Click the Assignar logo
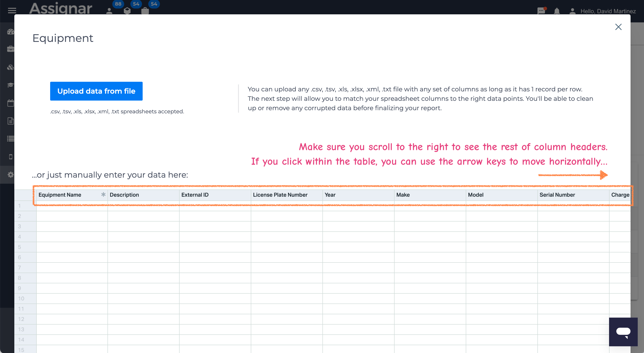 (61, 8)
